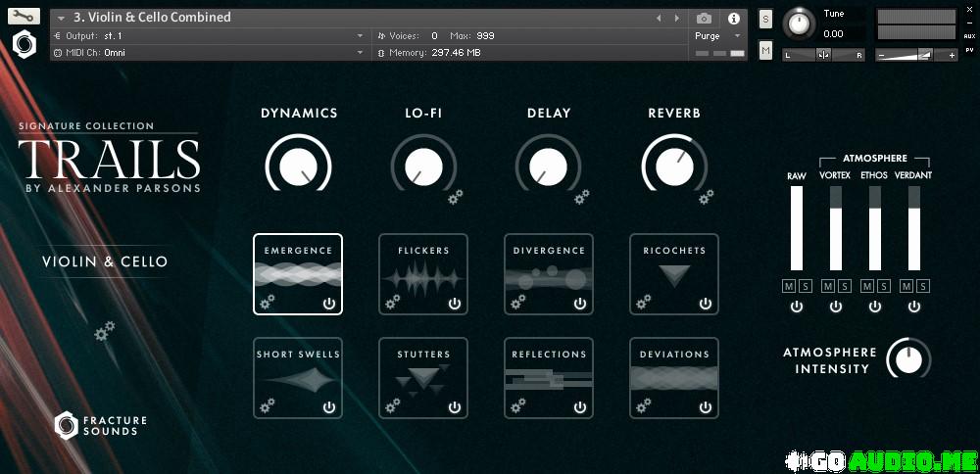Open the instrument info icon
980x474 pixels.
(x=734, y=19)
